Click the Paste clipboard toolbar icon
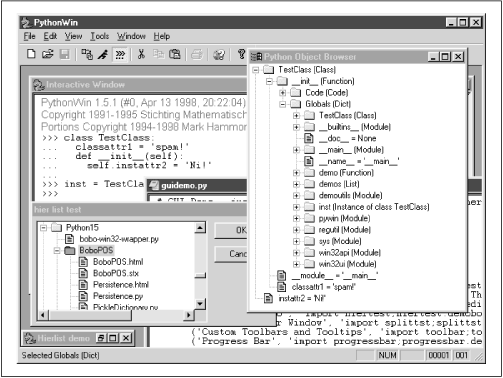Viewport: 503px width, 378px height. tap(175, 54)
